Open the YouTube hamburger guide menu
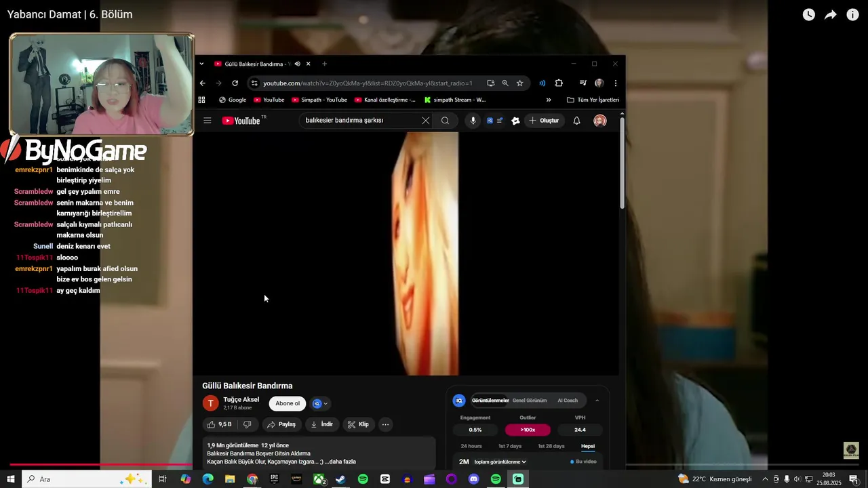Viewport: 868px width, 488px height. [208, 121]
